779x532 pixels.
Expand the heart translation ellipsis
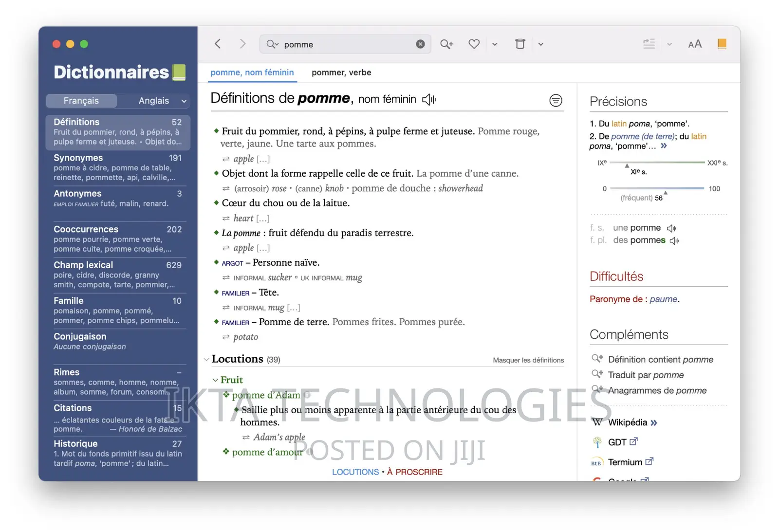tap(262, 219)
